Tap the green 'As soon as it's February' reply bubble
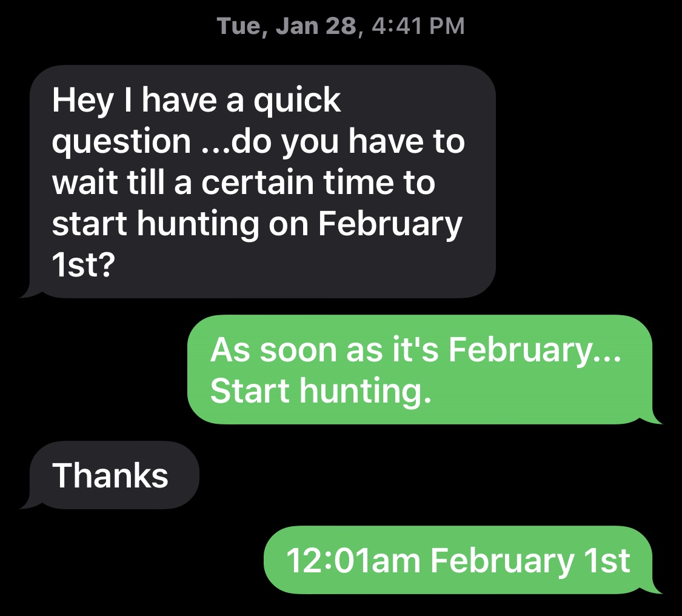 (x=420, y=370)
